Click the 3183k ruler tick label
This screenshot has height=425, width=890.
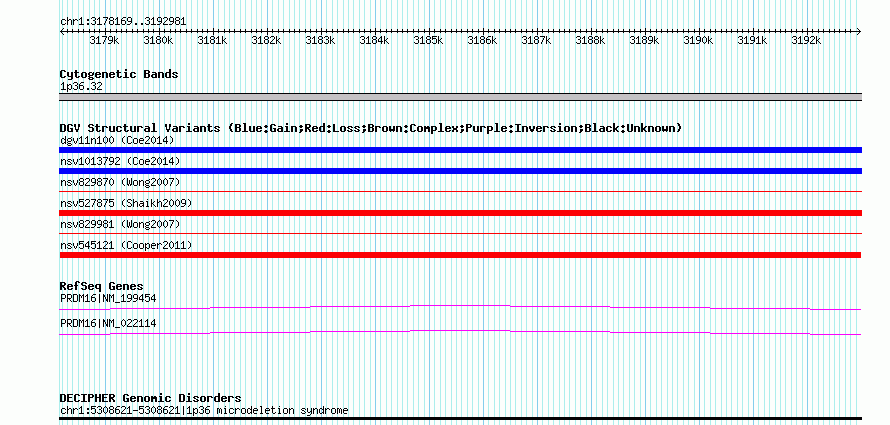pos(320,40)
